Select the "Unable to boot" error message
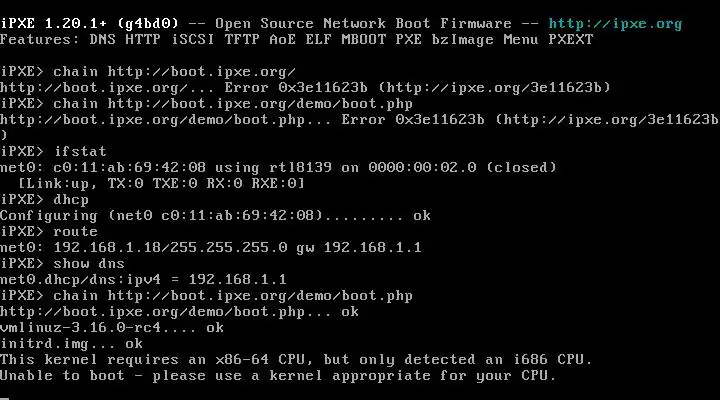This screenshot has height=400, width=720. click(278, 375)
